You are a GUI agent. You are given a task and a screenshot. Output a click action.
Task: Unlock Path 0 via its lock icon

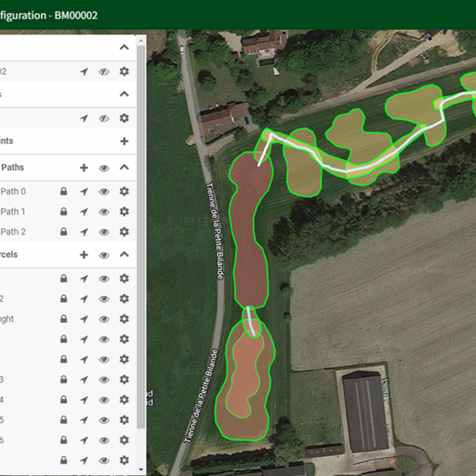point(64,192)
